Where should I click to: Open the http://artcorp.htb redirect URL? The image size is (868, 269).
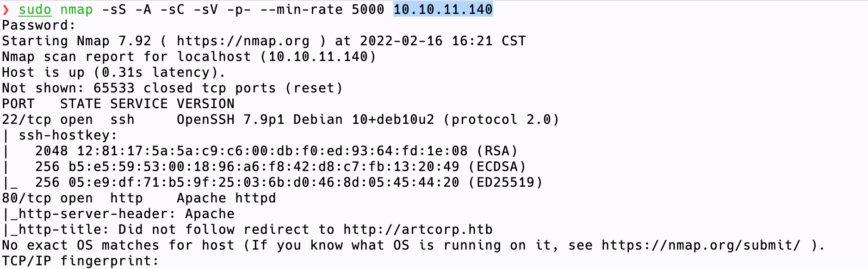(418, 230)
